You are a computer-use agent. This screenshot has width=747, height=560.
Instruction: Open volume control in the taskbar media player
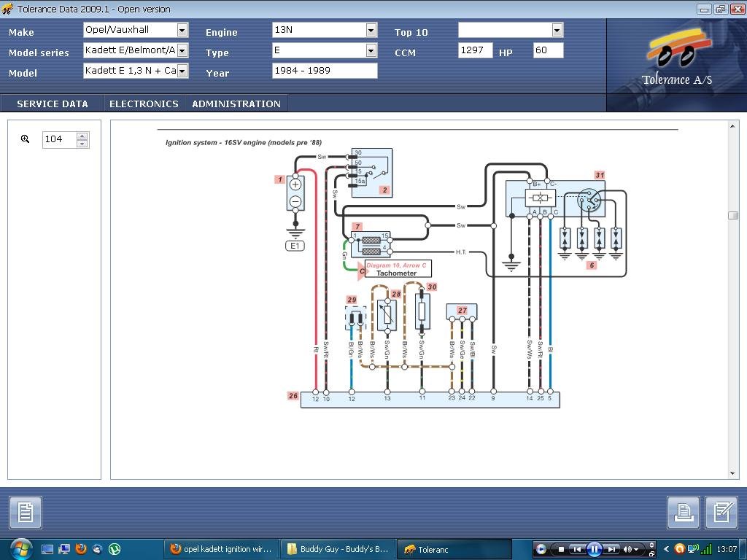tap(630, 549)
